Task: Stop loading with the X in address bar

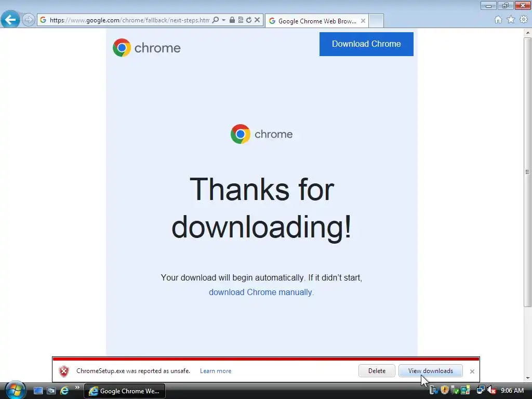Action: pyautogui.click(x=257, y=20)
